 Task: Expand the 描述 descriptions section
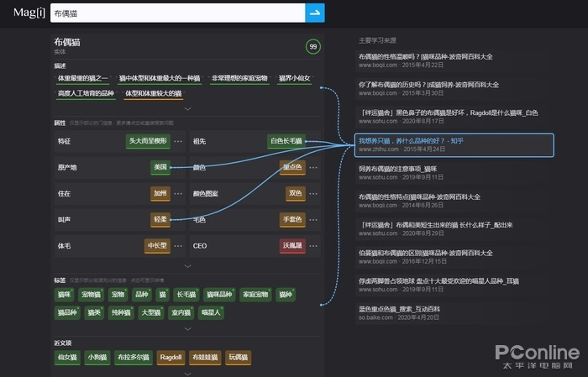click(x=187, y=108)
